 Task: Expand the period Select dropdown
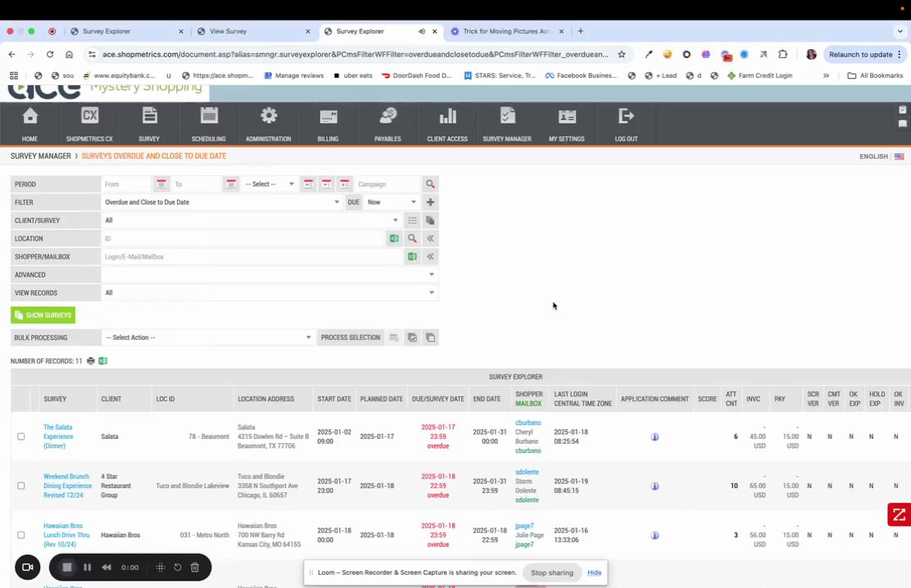(269, 184)
